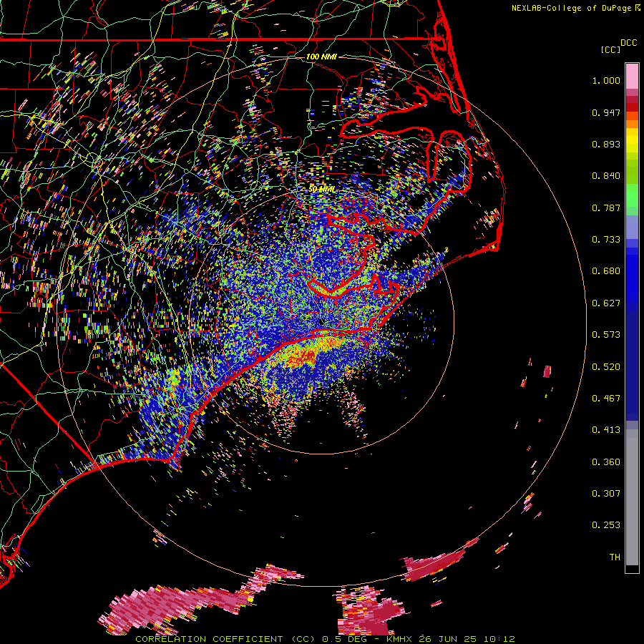
Task: Click the 0.253 scale value
Action: click(x=606, y=525)
